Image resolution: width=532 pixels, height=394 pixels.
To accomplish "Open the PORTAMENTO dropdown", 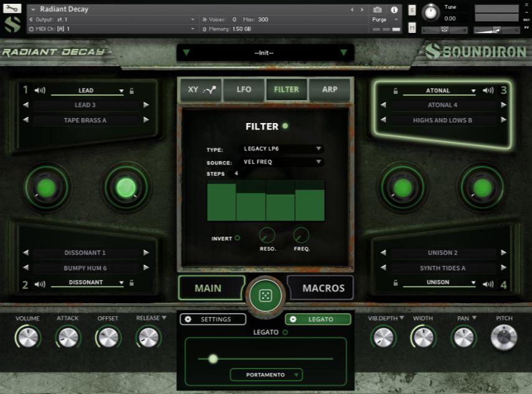I will click(266, 375).
